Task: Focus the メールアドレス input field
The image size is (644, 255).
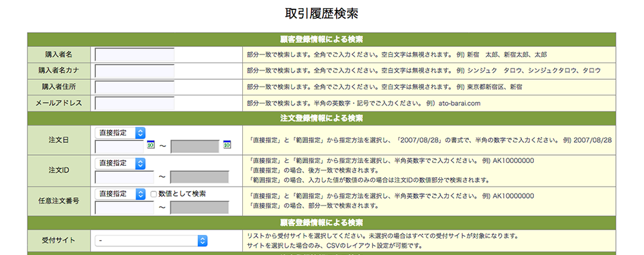Action: coord(135,103)
